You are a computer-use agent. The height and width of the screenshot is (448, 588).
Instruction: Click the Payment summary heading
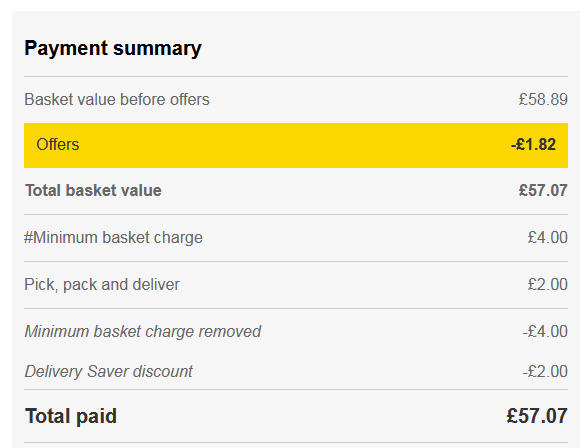click(113, 49)
